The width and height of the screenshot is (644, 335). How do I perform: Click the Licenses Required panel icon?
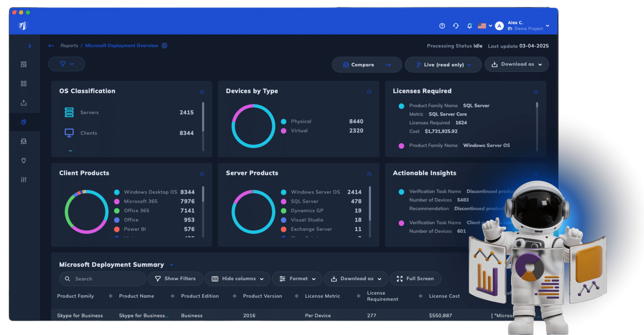click(535, 91)
